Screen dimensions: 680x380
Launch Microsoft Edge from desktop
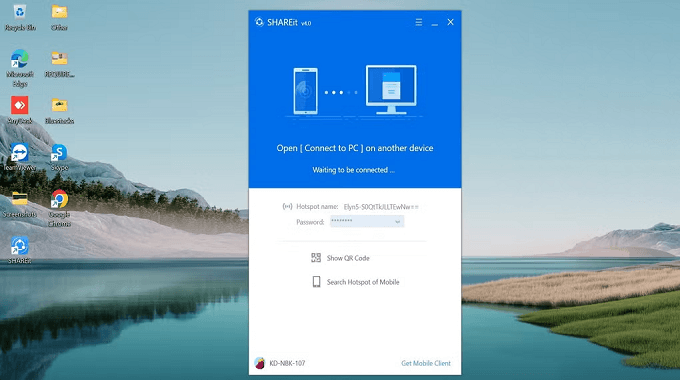[20, 68]
